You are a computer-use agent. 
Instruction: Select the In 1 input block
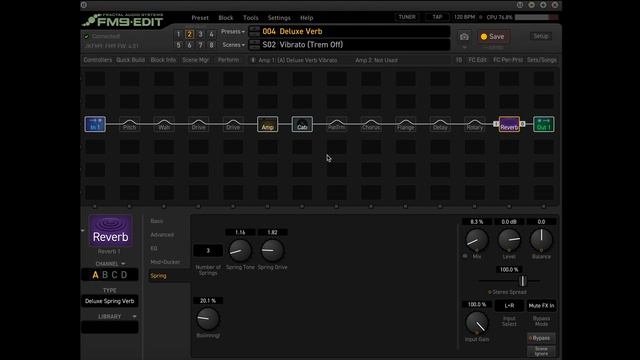coord(95,124)
